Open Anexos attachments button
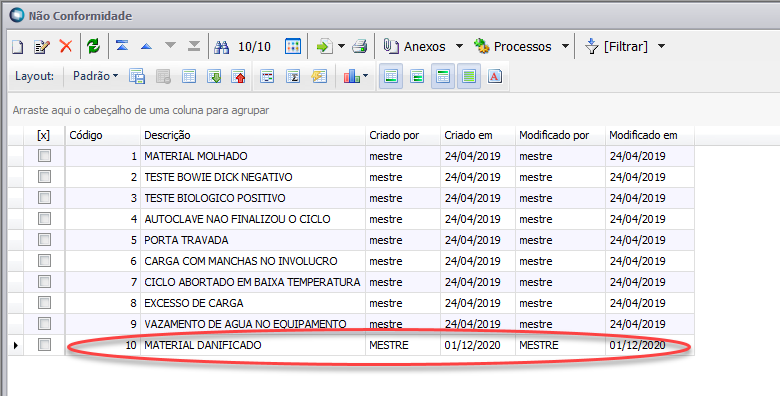 click(x=414, y=46)
